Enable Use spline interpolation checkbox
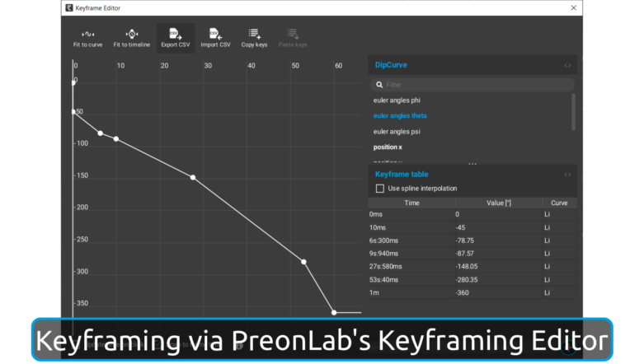Screen dimensions: 644x364 pos(380,189)
